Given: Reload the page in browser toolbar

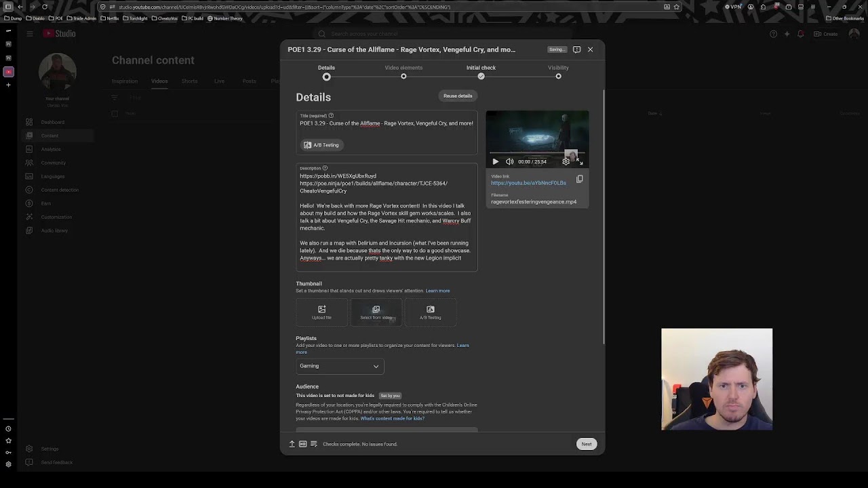Looking at the screenshot, I should coord(45,7).
